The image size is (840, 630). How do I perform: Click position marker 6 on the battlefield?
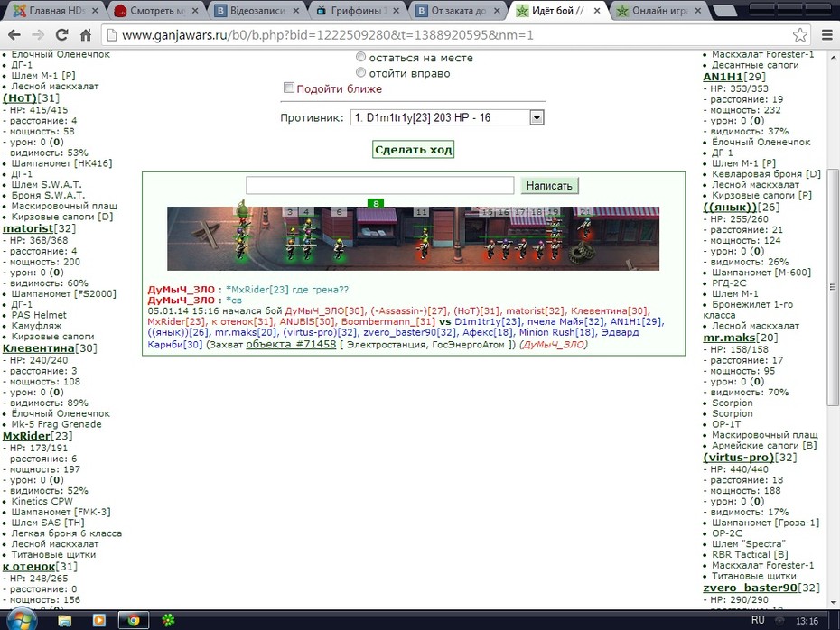click(x=339, y=212)
